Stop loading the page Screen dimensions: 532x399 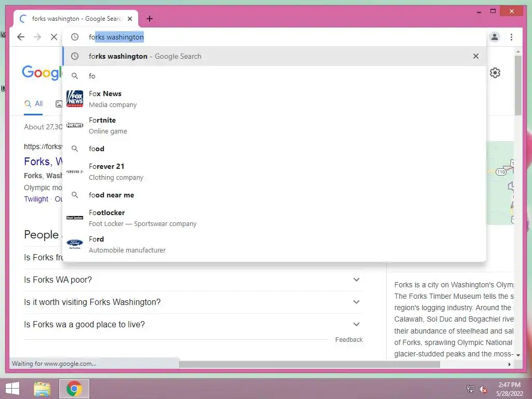coord(54,37)
